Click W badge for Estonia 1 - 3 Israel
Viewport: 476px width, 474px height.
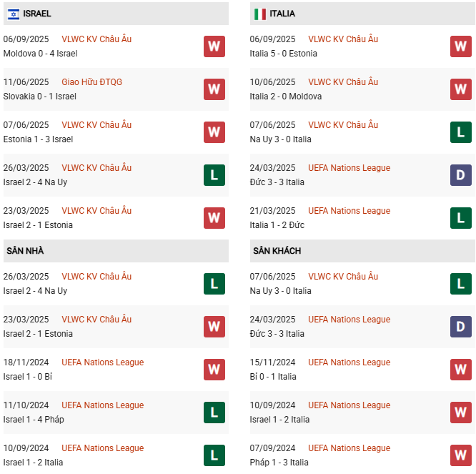point(214,132)
